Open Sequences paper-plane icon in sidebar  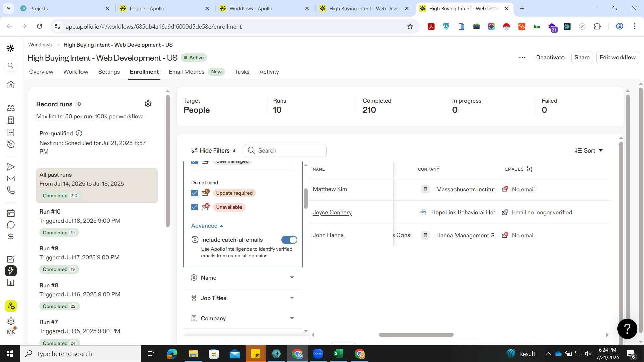(x=11, y=167)
